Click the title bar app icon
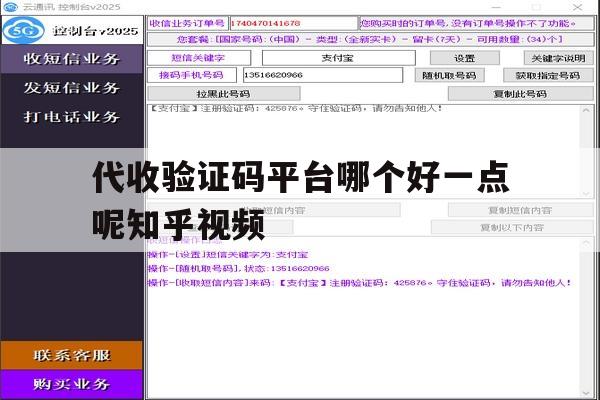Screen dimensions: 600x400 10,7
